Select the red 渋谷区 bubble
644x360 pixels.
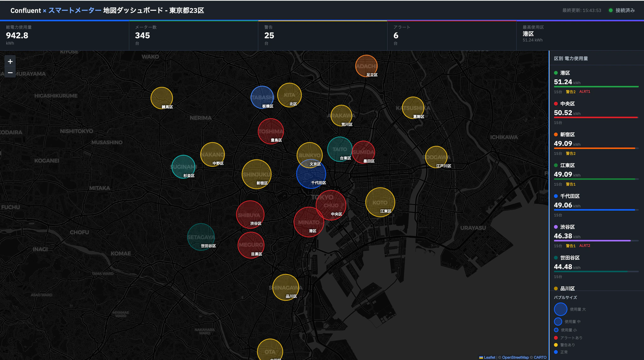pyautogui.click(x=250, y=215)
